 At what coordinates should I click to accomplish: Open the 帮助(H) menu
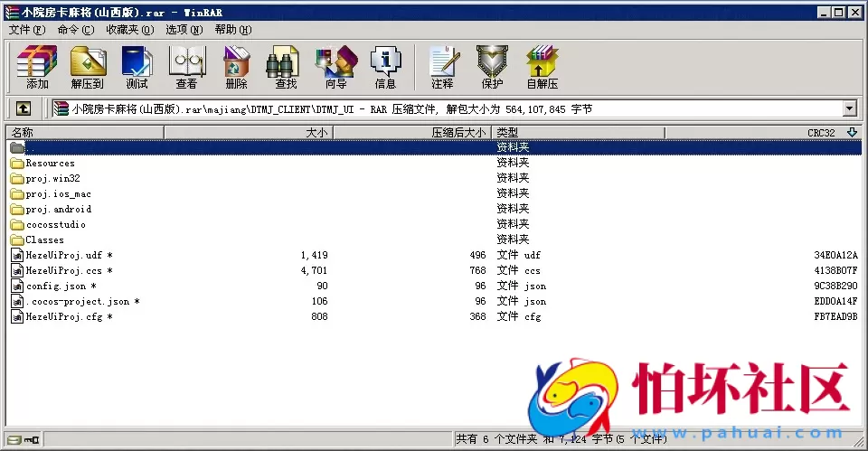point(233,29)
